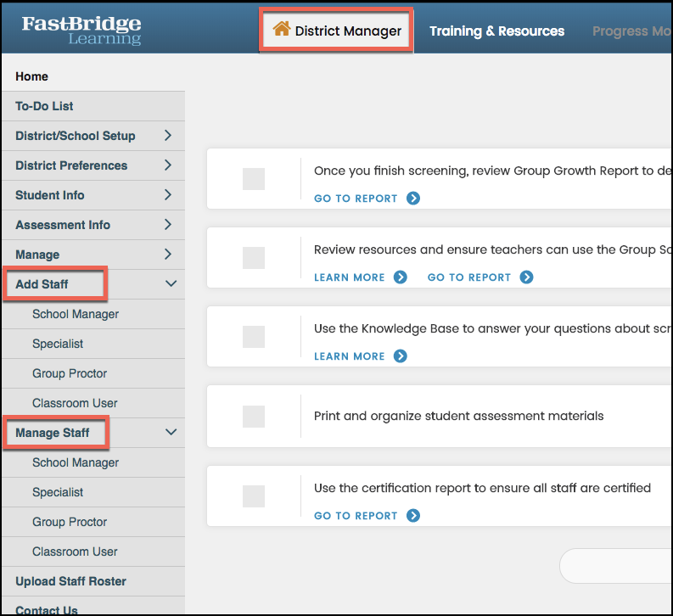Click arrow icon beside Knowledge Base LEARN MORE
Image resolution: width=673 pixels, height=616 pixels.
(401, 356)
